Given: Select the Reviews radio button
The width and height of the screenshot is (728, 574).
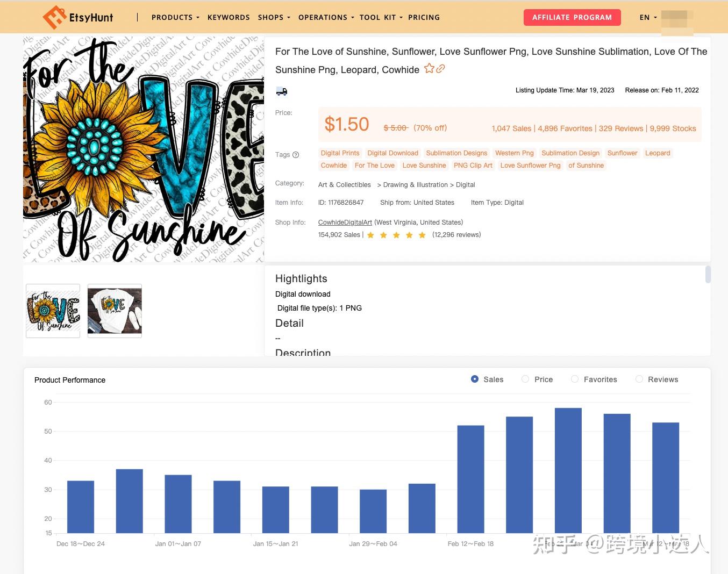Looking at the screenshot, I should click(x=639, y=379).
